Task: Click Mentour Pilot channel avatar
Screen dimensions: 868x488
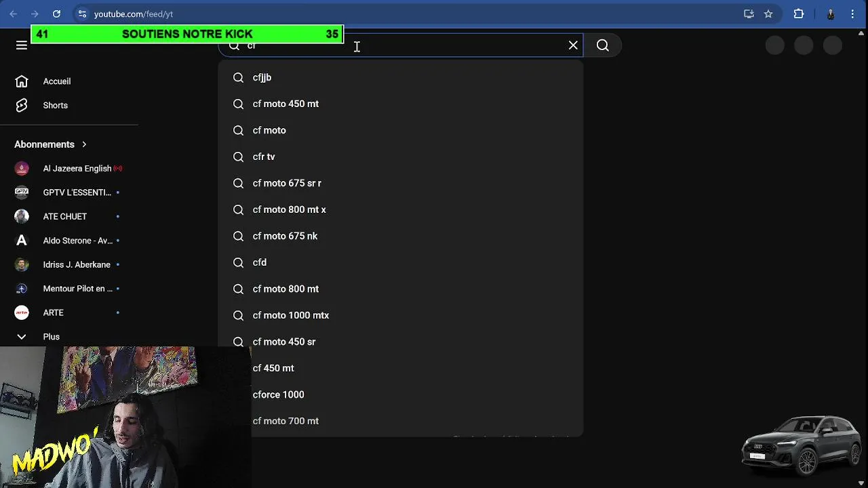Action: 22,289
